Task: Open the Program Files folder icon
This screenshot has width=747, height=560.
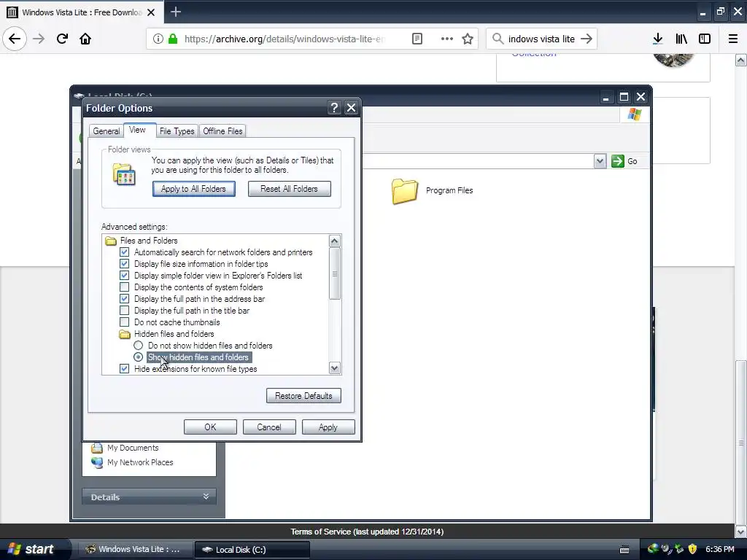Action: click(404, 190)
